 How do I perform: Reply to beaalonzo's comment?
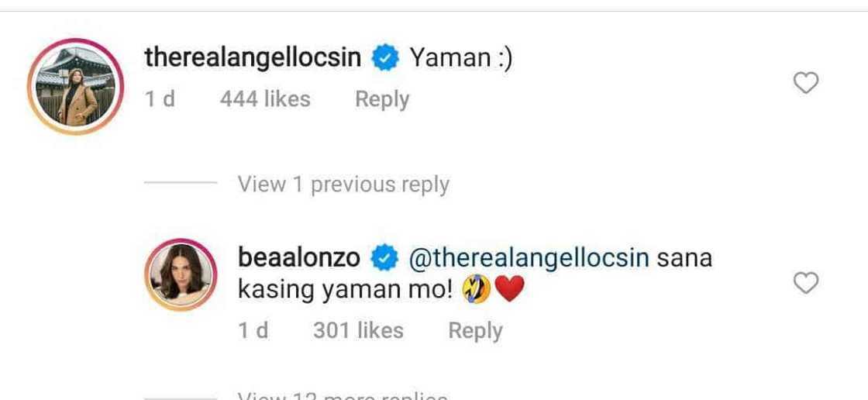tap(475, 331)
